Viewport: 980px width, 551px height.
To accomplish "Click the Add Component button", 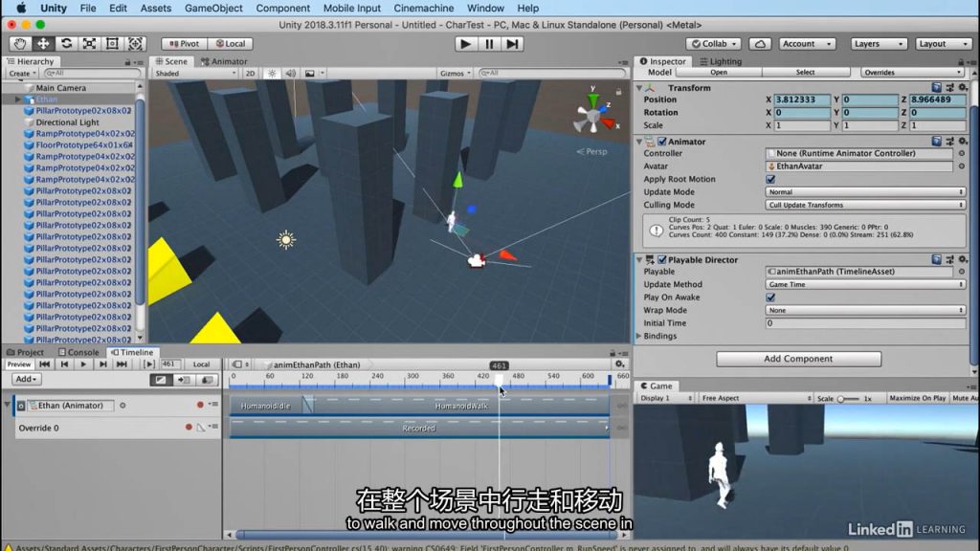I will click(798, 359).
